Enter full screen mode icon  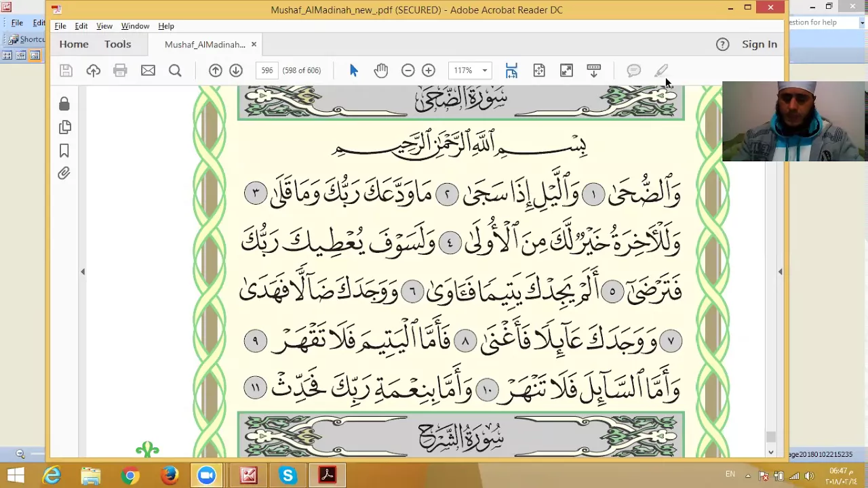click(566, 70)
